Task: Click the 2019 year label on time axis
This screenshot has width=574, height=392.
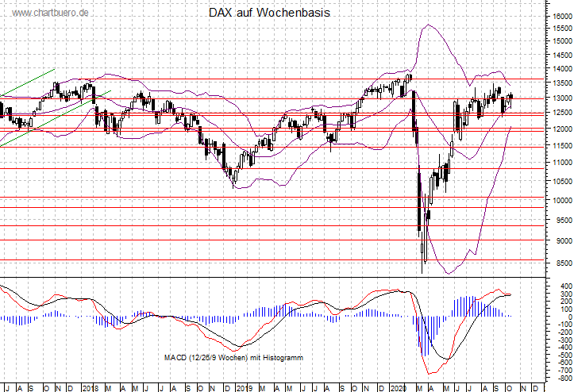Action: coord(245,388)
